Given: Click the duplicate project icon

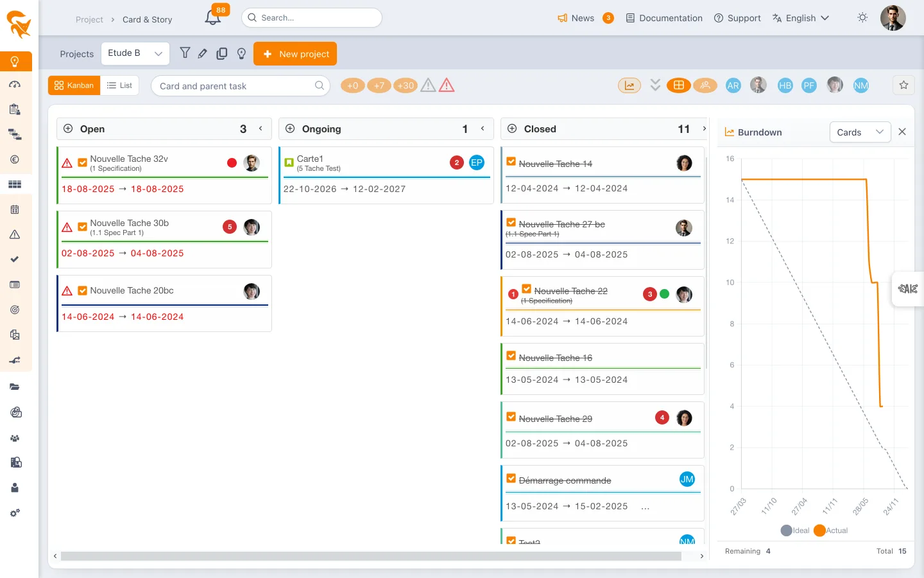Looking at the screenshot, I should coord(222,54).
